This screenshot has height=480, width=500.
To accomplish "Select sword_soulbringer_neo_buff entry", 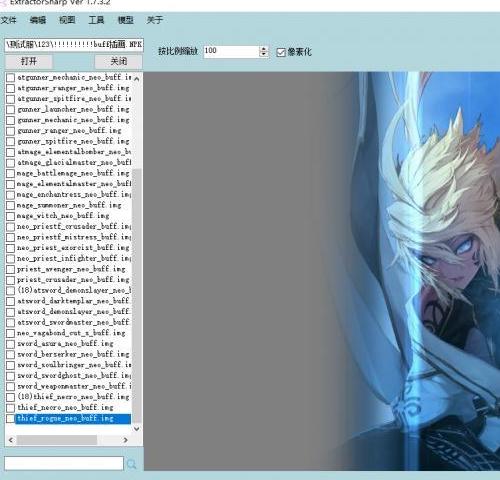I will tap(74, 365).
